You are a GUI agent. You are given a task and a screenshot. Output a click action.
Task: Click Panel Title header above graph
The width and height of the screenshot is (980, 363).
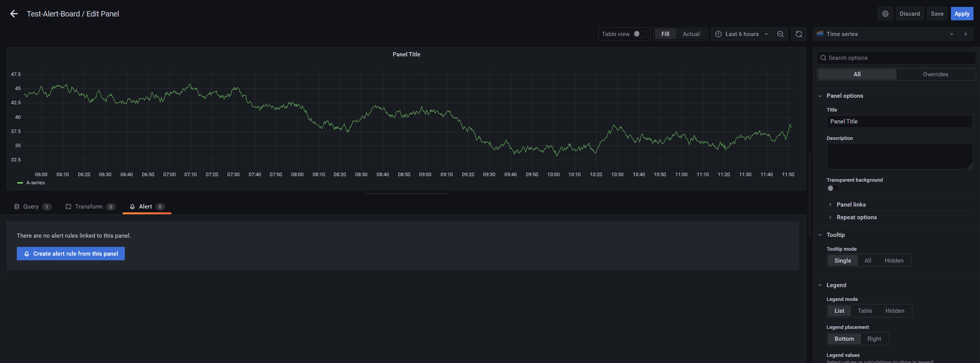[406, 54]
